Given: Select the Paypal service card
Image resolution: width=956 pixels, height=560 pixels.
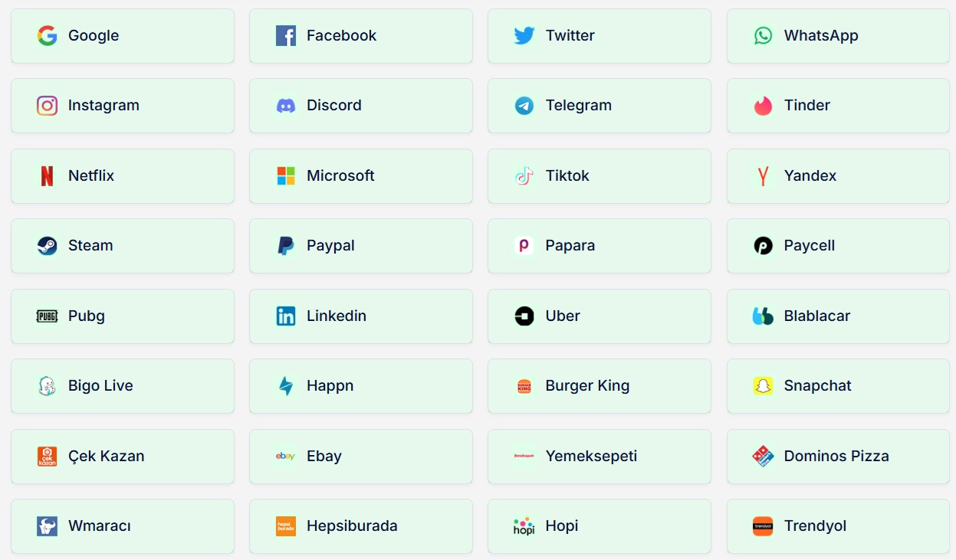Looking at the screenshot, I should 360,246.
